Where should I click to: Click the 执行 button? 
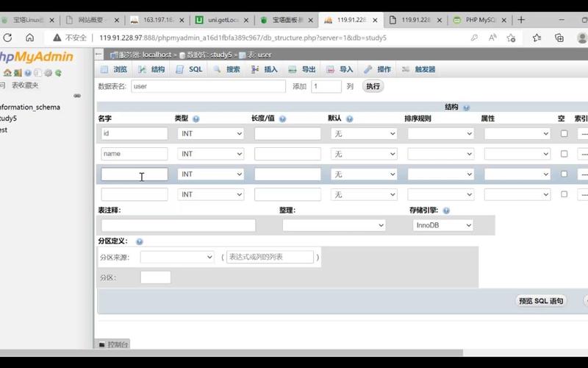[x=373, y=86]
